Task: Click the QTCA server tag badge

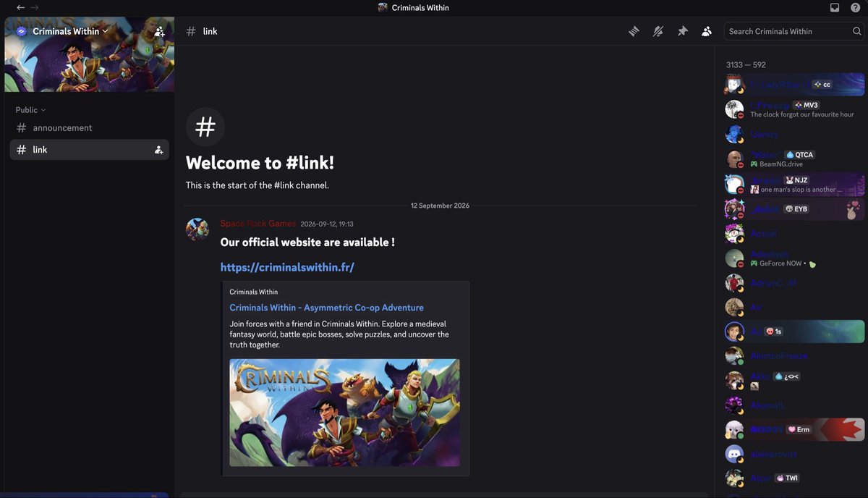Action: [x=801, y=155]
